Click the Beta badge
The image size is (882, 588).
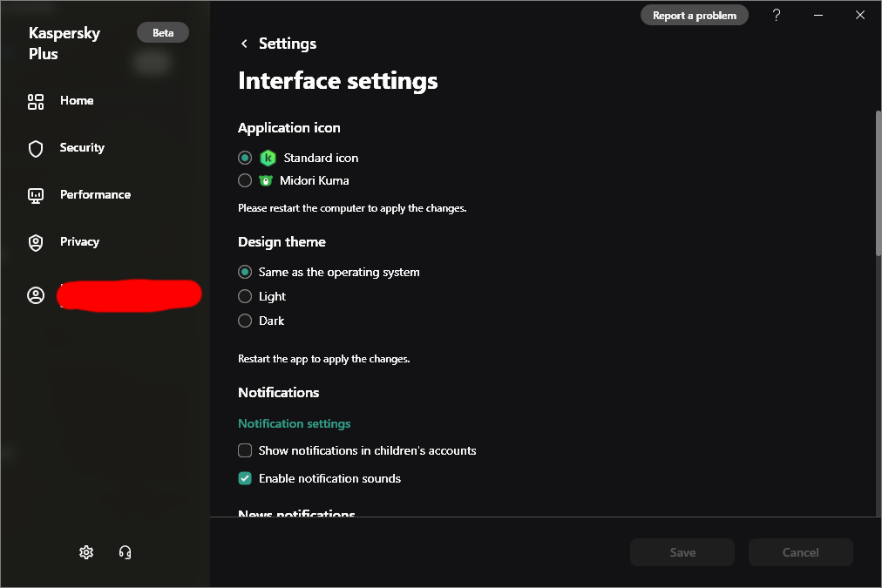pyautogui.click(x=163, y=32)
